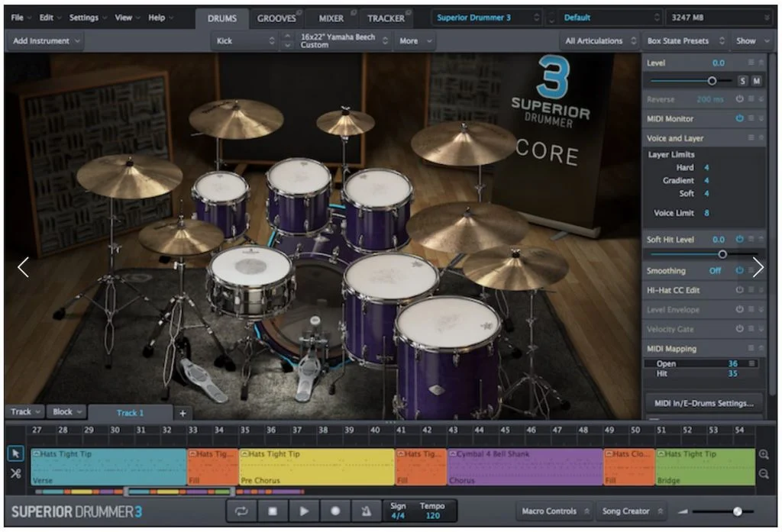
Task: Open the All Articulations dropdown
Action: [x=600, y=41]
